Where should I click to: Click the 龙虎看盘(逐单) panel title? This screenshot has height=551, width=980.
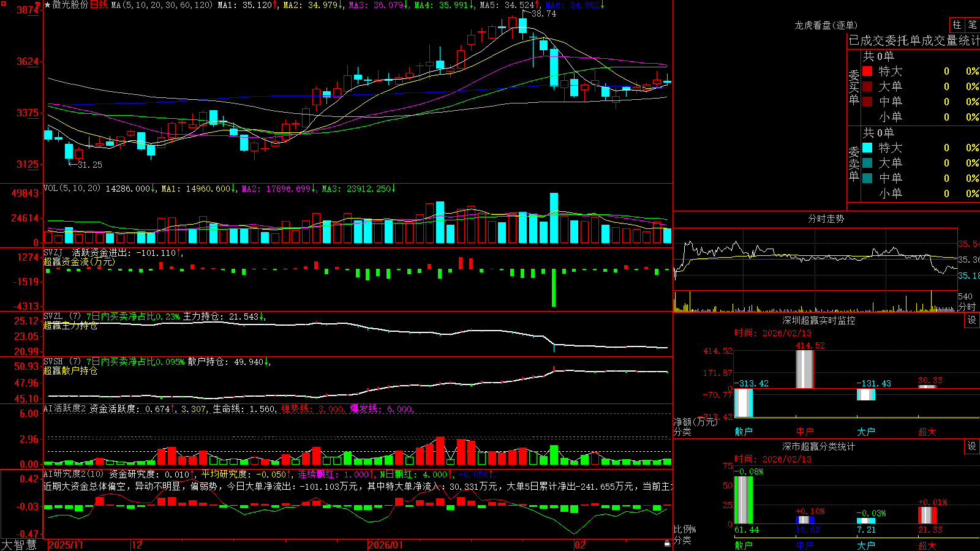(x=826, y=25)
